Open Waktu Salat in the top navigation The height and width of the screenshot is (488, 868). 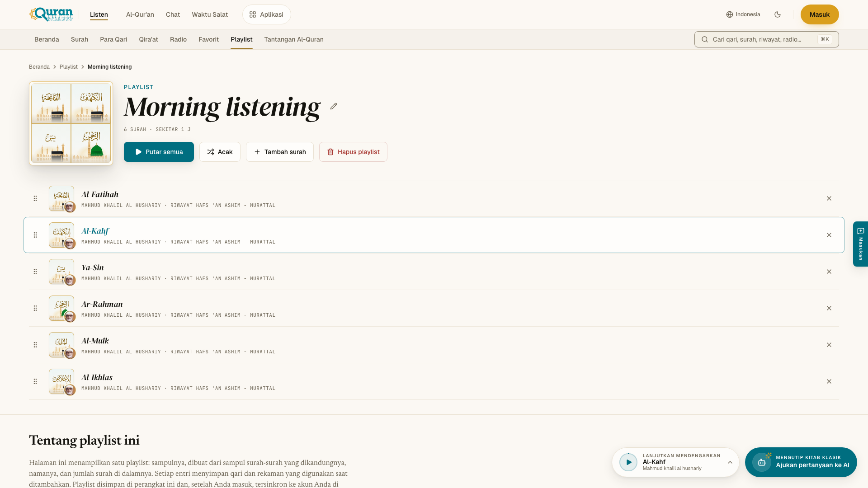[x=210, y=14]
